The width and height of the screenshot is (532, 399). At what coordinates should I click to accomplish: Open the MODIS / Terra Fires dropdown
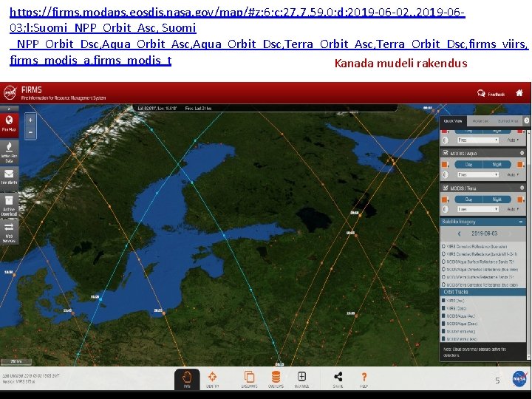pyautogui.click(x=478, y=209)
